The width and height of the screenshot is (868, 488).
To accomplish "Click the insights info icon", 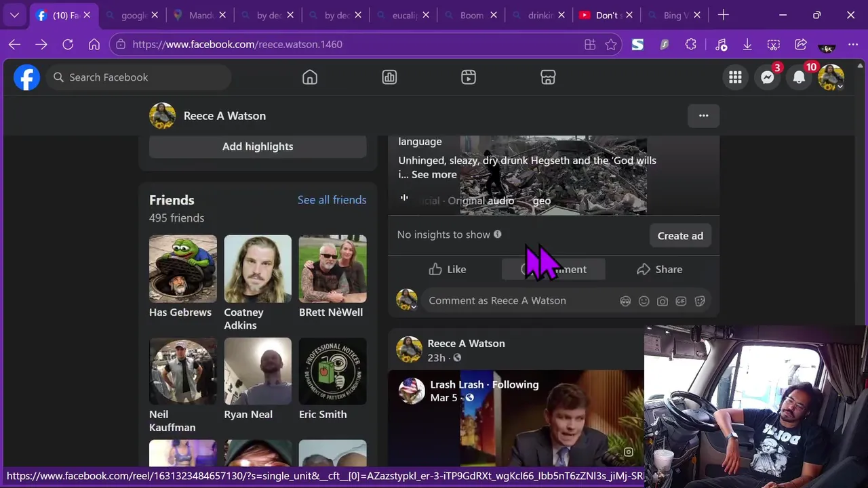I will click(x=497, y=234).
